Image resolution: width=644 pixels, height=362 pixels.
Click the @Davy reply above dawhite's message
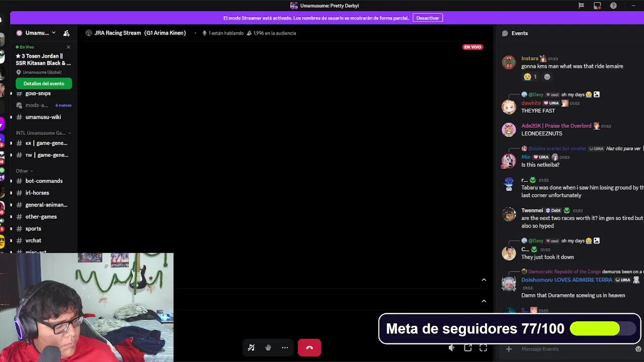536,95
